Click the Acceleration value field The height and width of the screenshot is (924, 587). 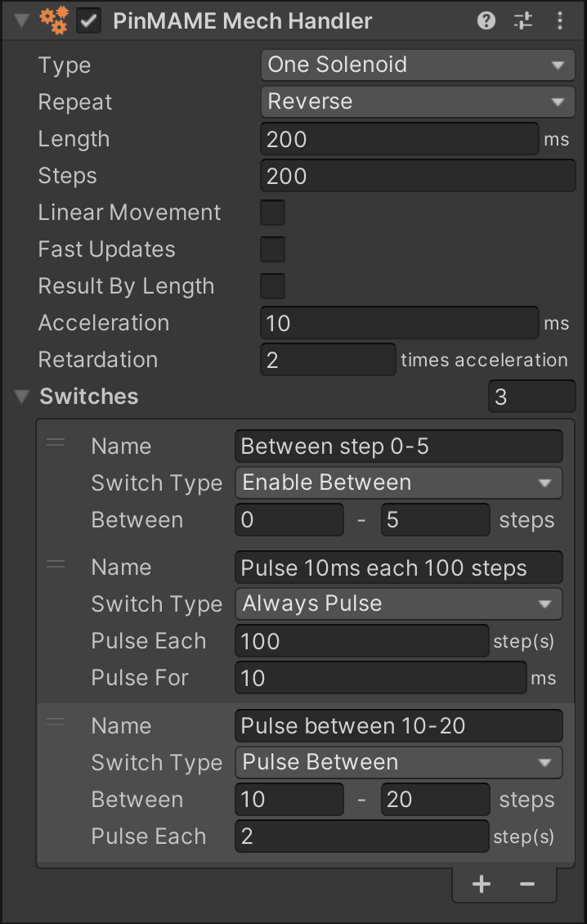tap(399, 323)
